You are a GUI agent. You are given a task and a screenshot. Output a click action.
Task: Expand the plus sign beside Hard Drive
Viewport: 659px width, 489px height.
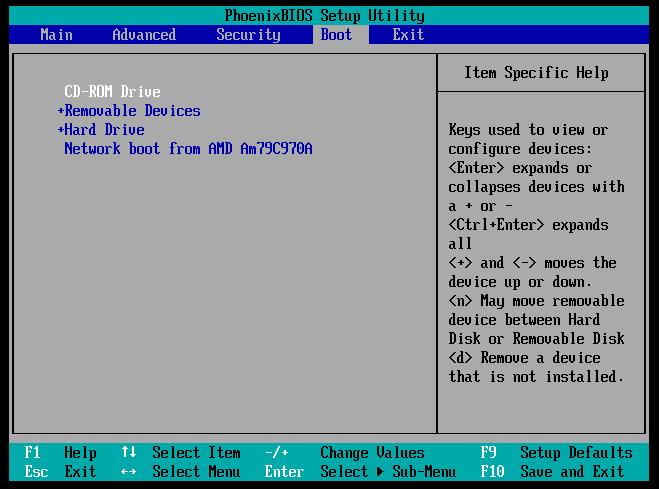click(x=61, y=130)
